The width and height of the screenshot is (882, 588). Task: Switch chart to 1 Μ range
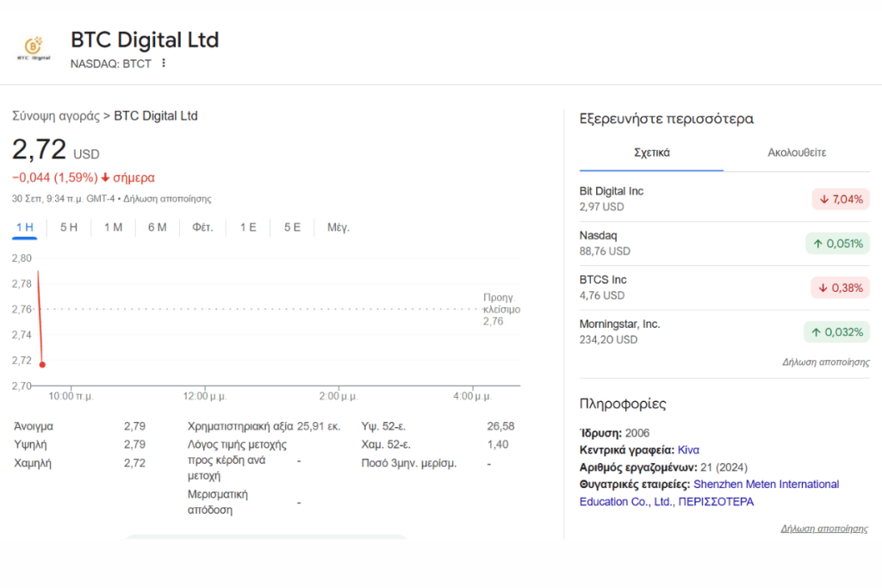tap(113, 227)
